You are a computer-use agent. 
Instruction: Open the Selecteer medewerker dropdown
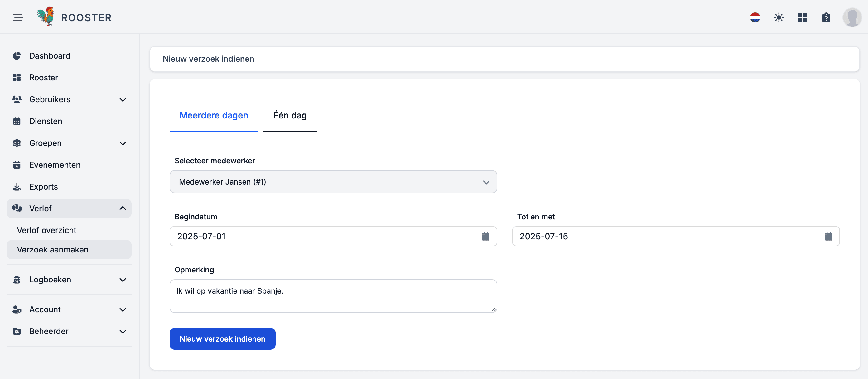333,182
